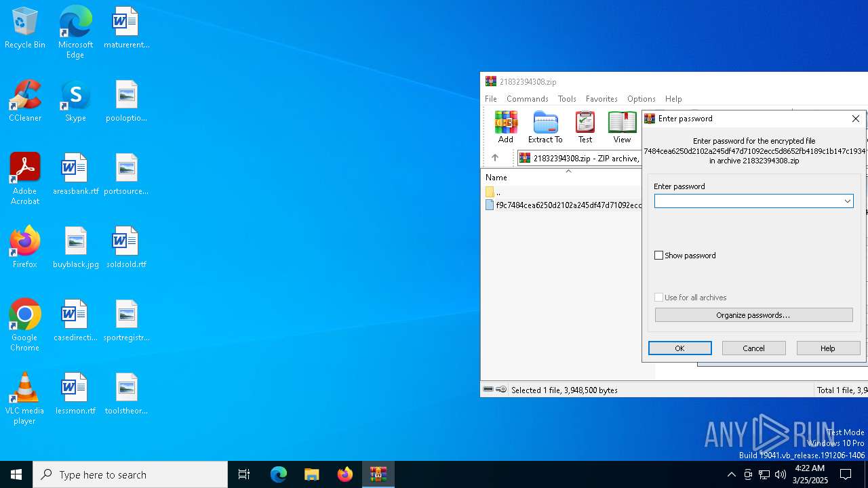
Task: Select the casedirecti desktop document
Action: pyautogui.click(x=75, y=321)
